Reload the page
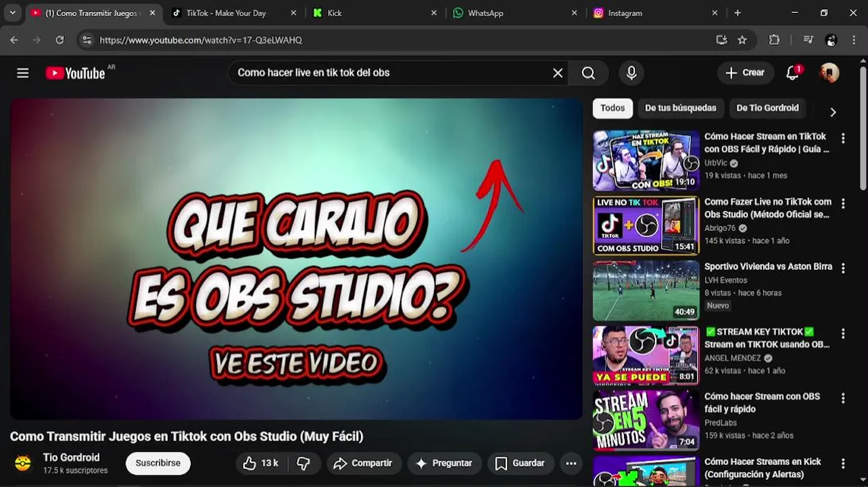The image size is (868, 487). (x=59, y=40)
